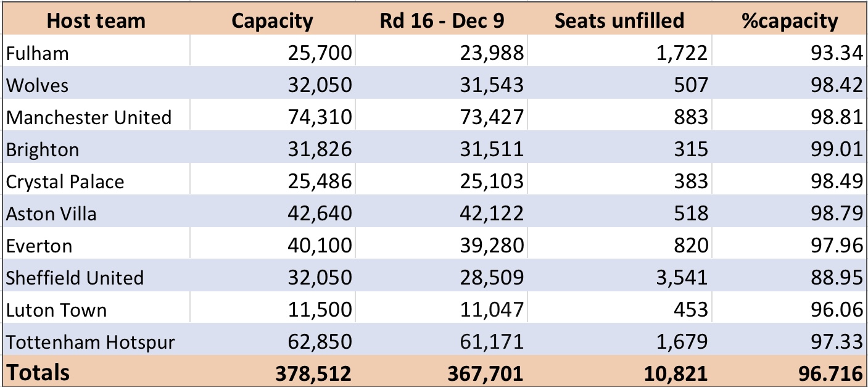Select Brighton attendance cell 31,511
Screen dimensions: 868x387
[440, 149]
